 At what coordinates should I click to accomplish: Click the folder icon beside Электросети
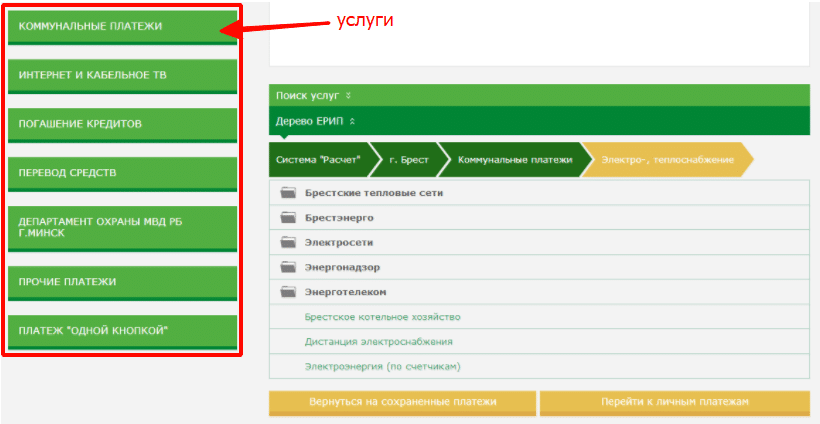tap(288, 243)
